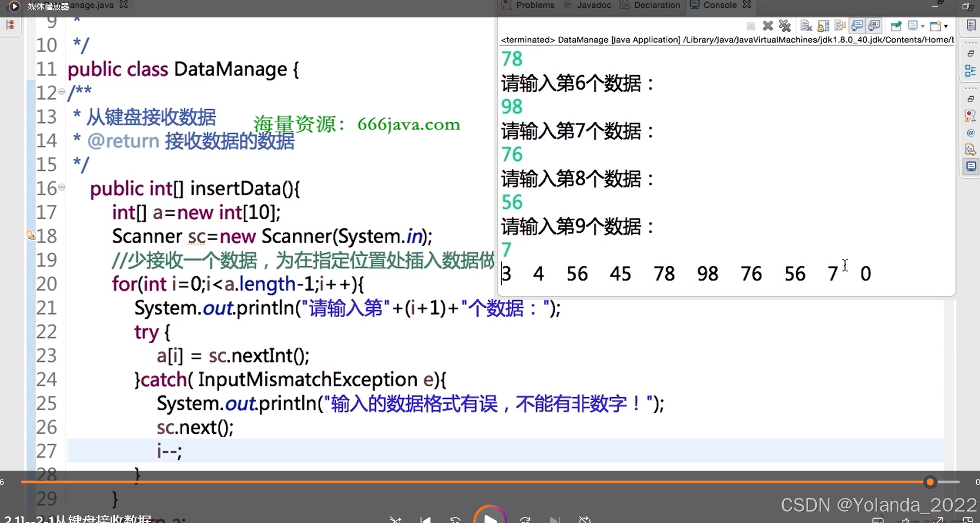Open the Javadoc @ fast view icon
Image resolution: width=980 pixels, height=523 pixels.
(970, 133)
